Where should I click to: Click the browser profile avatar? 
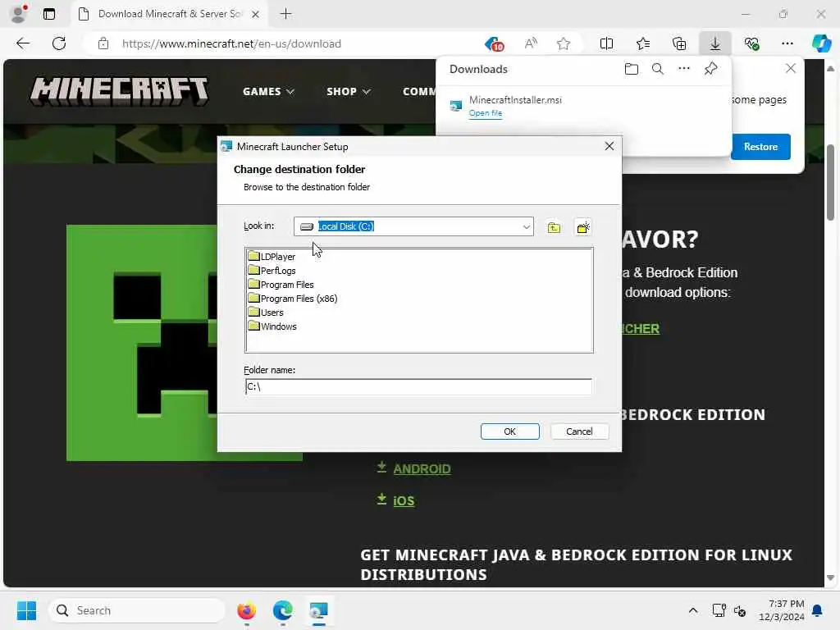pyautogui.click(x=18, y=14)
